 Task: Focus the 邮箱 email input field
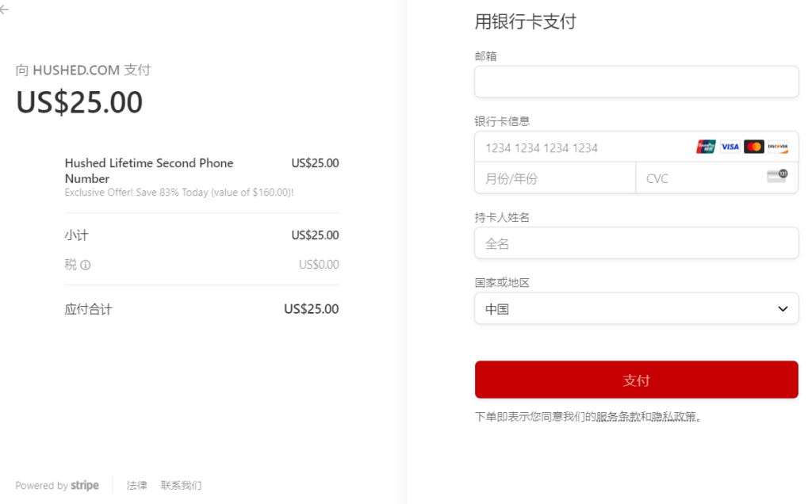(636, 82)
